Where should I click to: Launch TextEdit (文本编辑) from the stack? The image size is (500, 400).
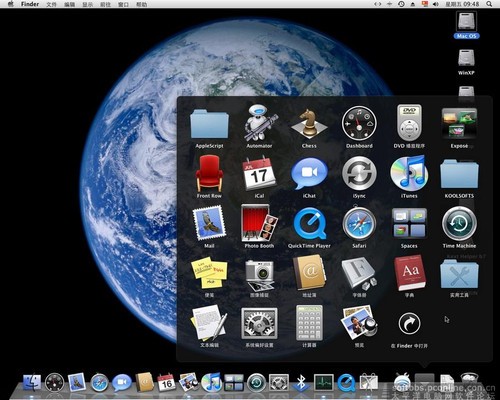click(x=209, y=323)
